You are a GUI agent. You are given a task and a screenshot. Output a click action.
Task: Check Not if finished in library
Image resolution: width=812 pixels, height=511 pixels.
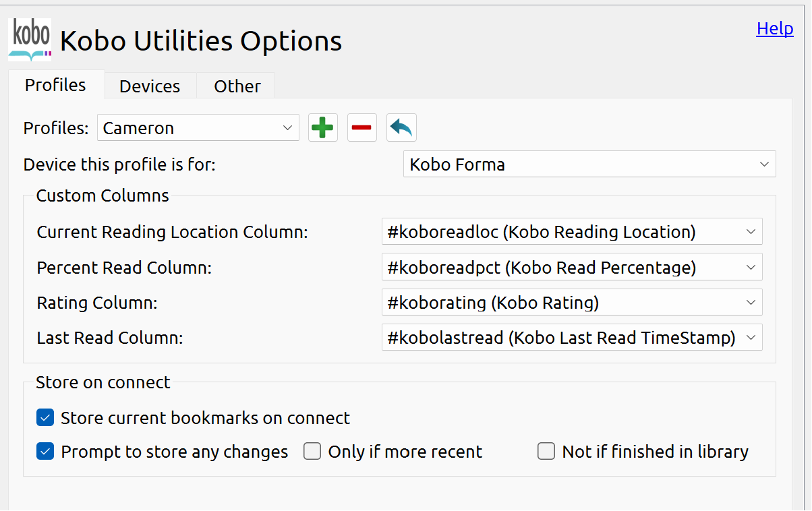pyautogui.click(x=546, y=452)
